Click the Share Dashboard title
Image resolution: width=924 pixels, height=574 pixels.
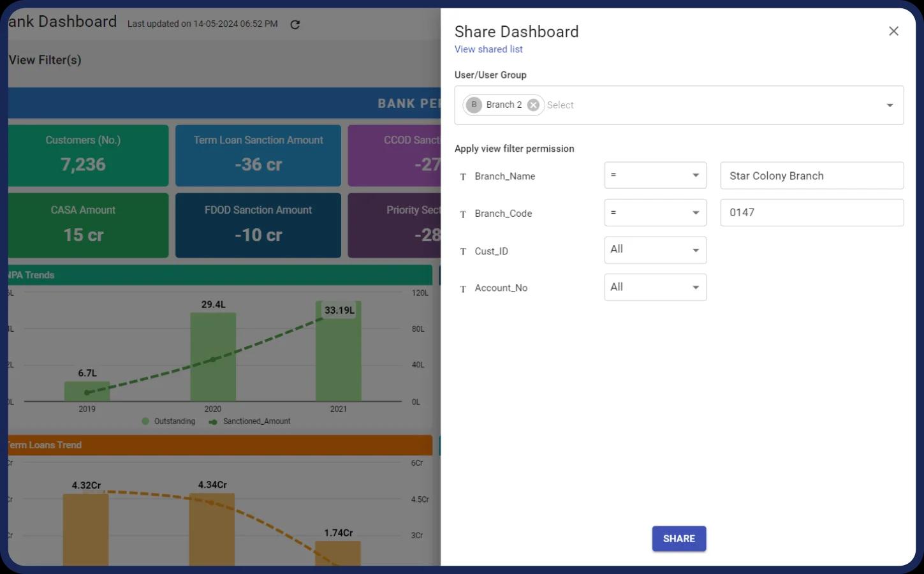(517, 31)
